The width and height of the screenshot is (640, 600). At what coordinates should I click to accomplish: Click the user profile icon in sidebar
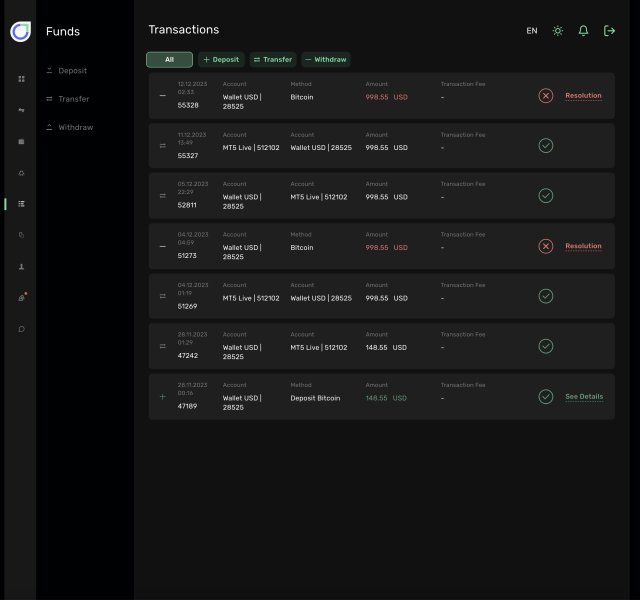(x=21, y=267)
